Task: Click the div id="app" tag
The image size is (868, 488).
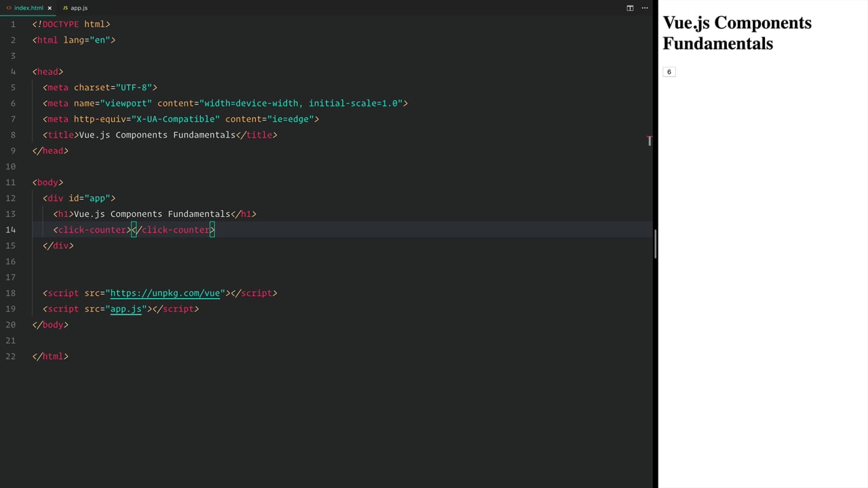Action: [x=79, y=198]
